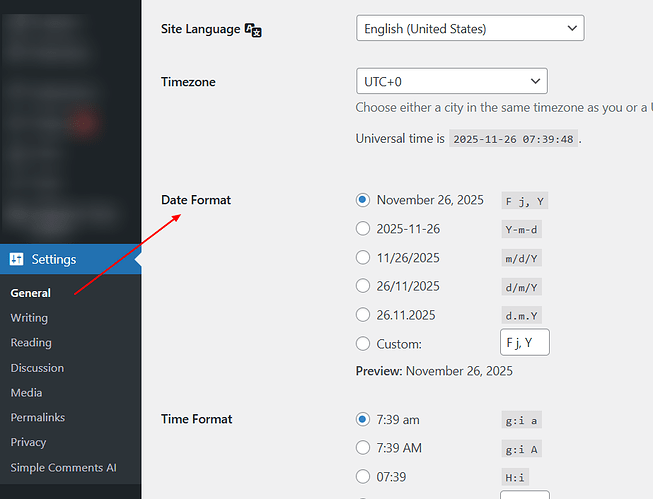
Task: Click the Privacy settings link
Action: (x=29, y=442)
